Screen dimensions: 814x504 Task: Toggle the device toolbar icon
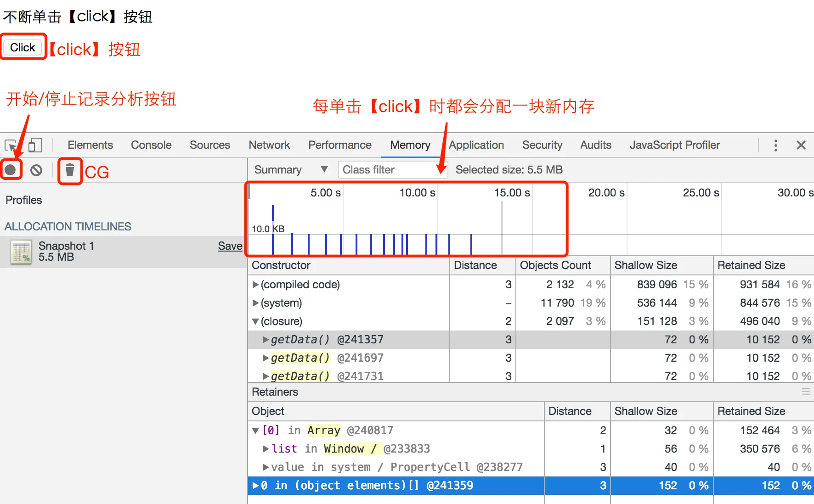pyautogui.click(x=35, y=146)
